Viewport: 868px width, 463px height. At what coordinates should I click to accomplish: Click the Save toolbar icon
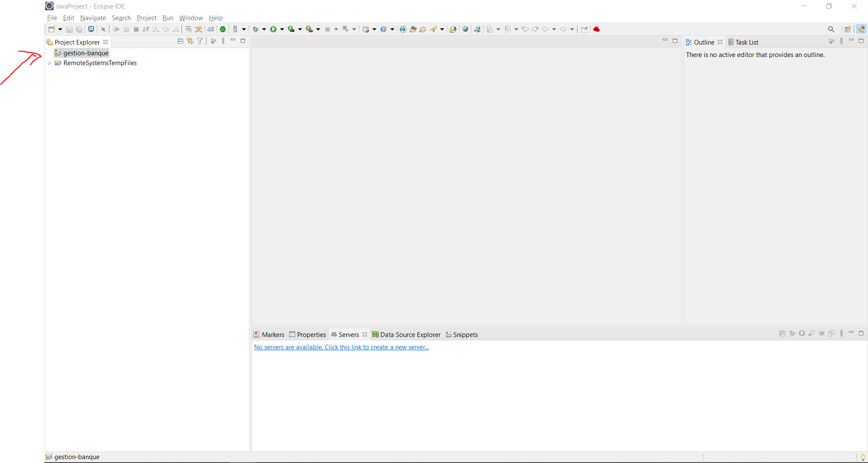(x=69, y=29)
